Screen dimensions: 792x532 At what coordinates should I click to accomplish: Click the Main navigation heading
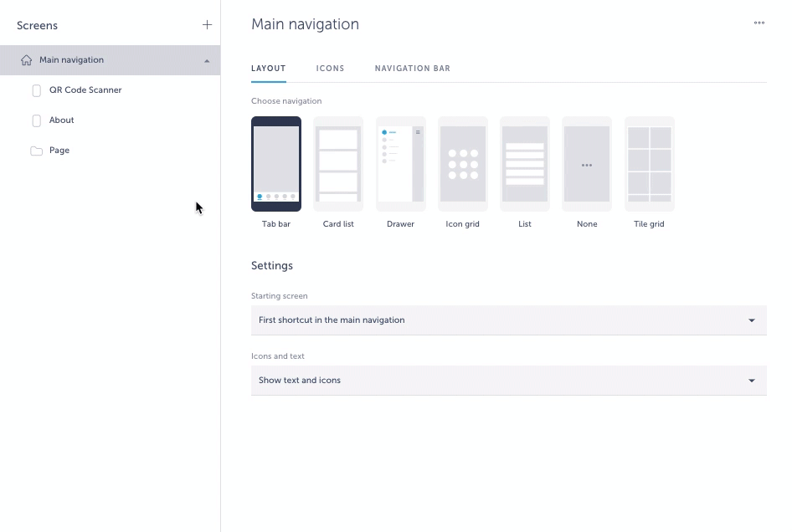tap(305, 24)
